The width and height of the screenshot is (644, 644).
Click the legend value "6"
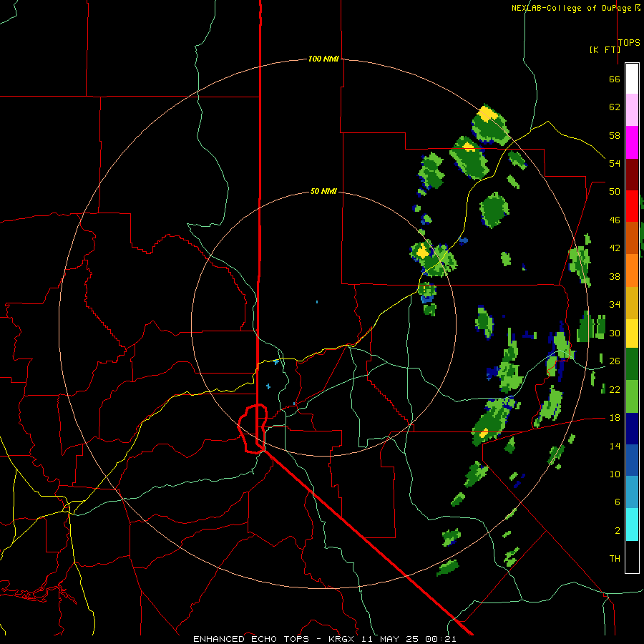coord(617,502)
